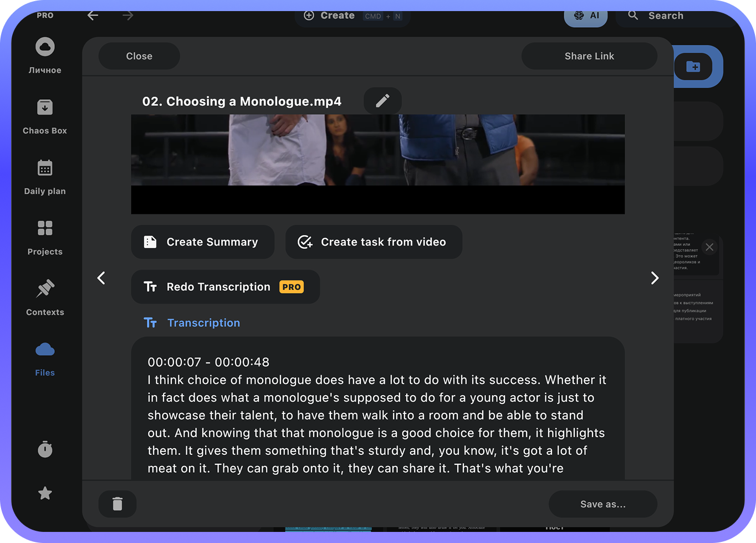Delete file with trash icon
756x543 pixels.
pyautogui.click(x=118, y=504)
